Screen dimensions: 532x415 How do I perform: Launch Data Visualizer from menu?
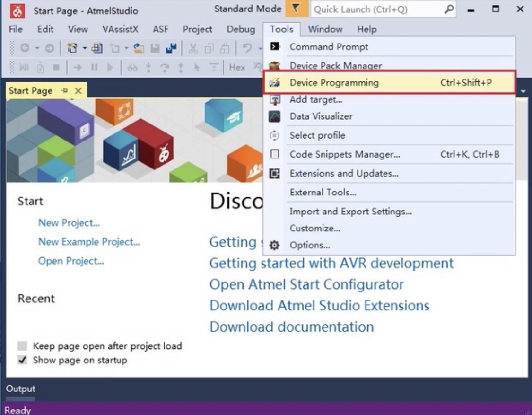[389, 116]
